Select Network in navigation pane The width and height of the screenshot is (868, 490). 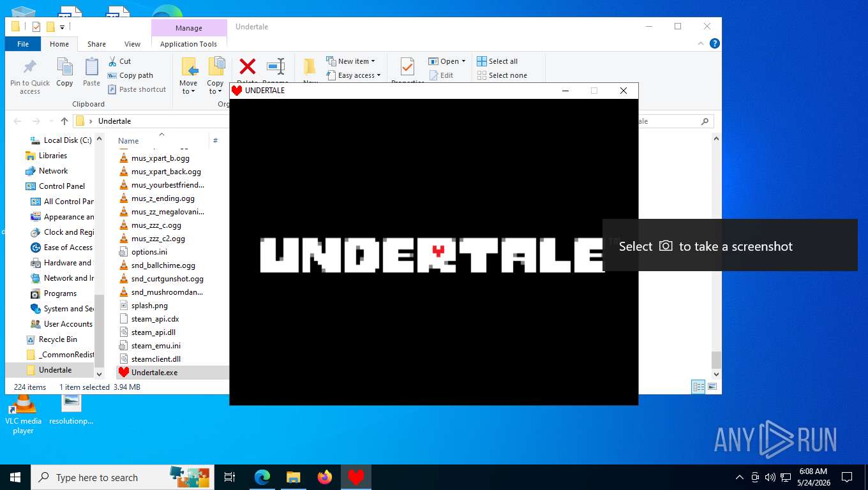[47, 171]
